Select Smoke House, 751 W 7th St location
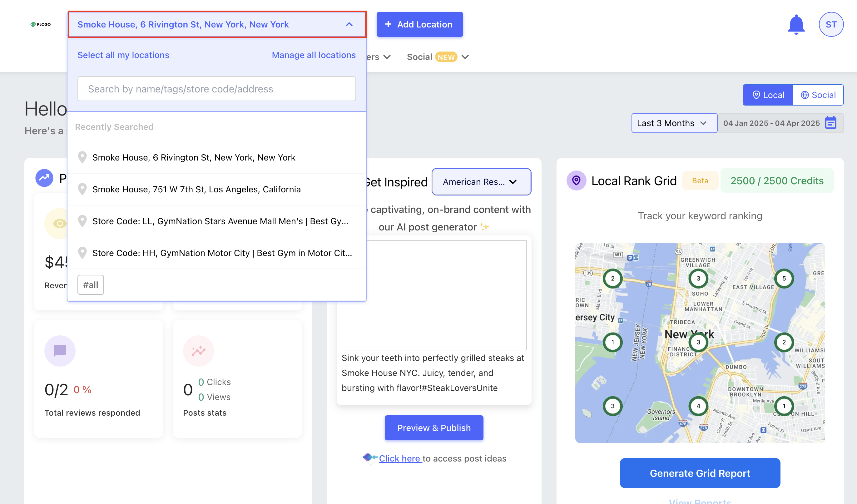Image resolution: width=857 pixels, height=504 pixels. (x=217, y=190)
